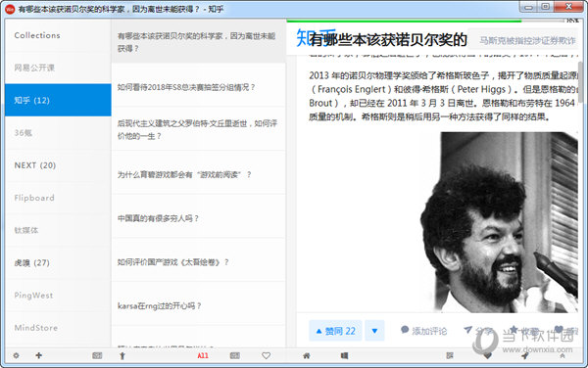Click the reading panel icon beside home
The image size is (588, 368).
(x=344, y=355)
